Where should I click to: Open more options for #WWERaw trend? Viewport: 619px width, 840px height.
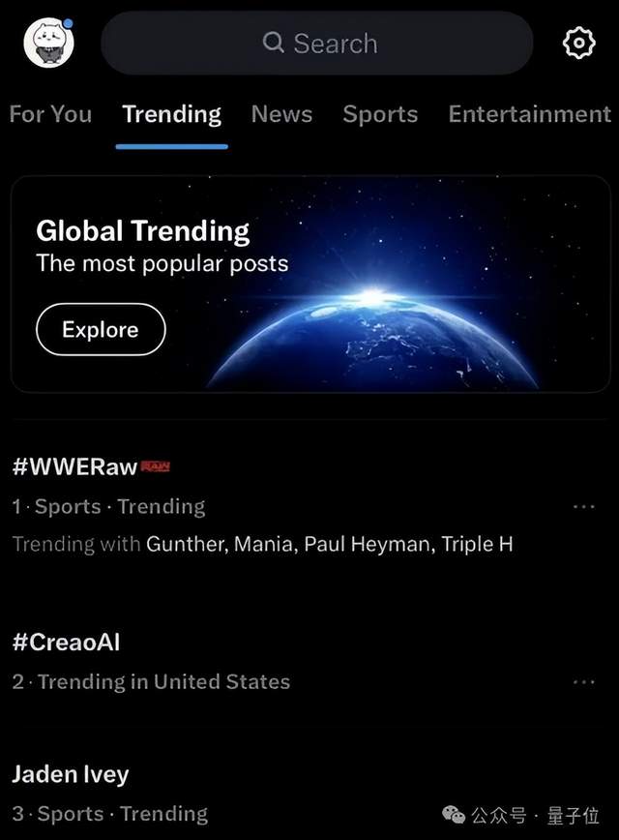[x=583, y=506]
